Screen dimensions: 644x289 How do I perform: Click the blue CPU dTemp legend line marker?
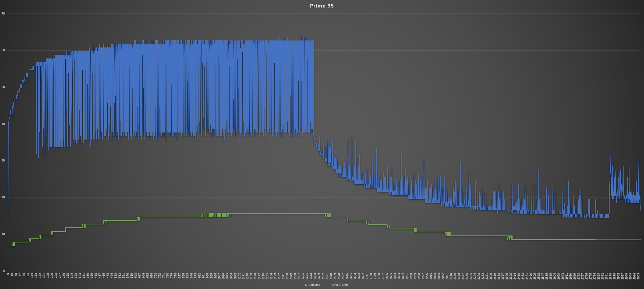point(301,285)
